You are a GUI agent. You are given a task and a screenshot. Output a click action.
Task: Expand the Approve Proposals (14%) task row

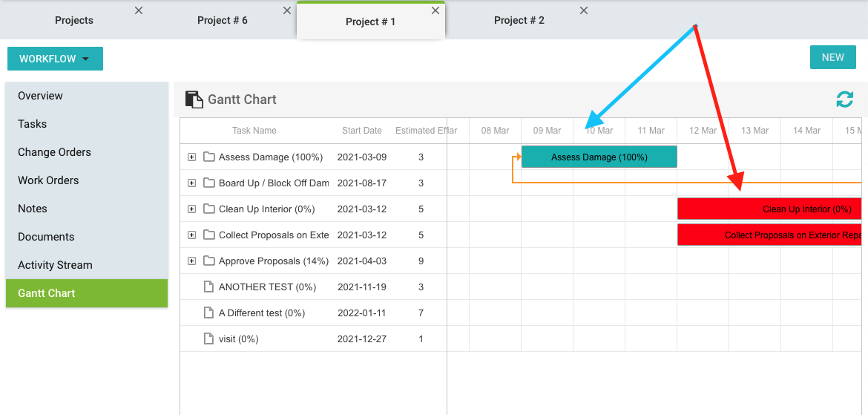191,261
